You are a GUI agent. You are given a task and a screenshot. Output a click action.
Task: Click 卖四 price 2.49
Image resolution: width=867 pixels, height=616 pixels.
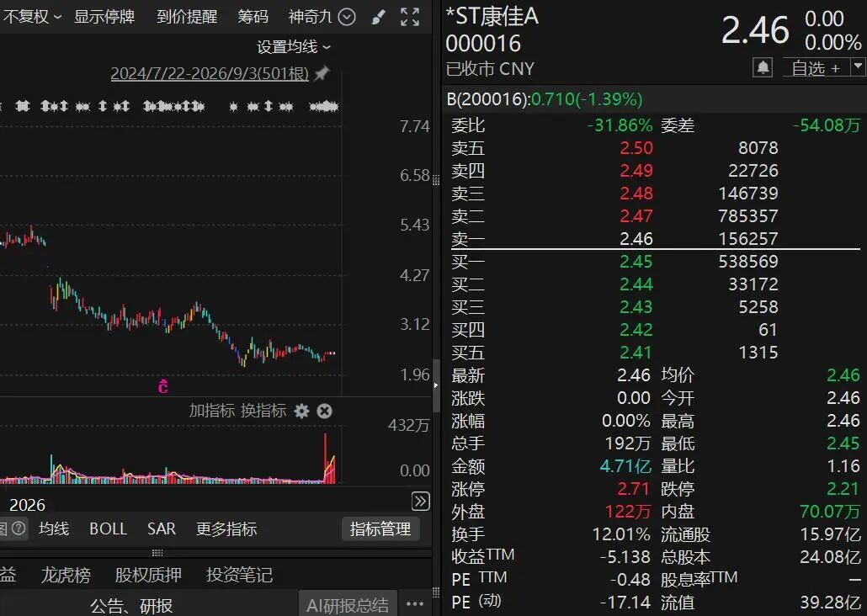pyautogui.click(x=636, y=170)
